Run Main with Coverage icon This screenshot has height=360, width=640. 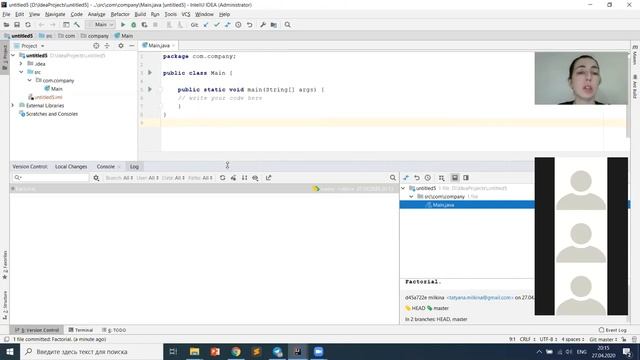coord(144,25)
